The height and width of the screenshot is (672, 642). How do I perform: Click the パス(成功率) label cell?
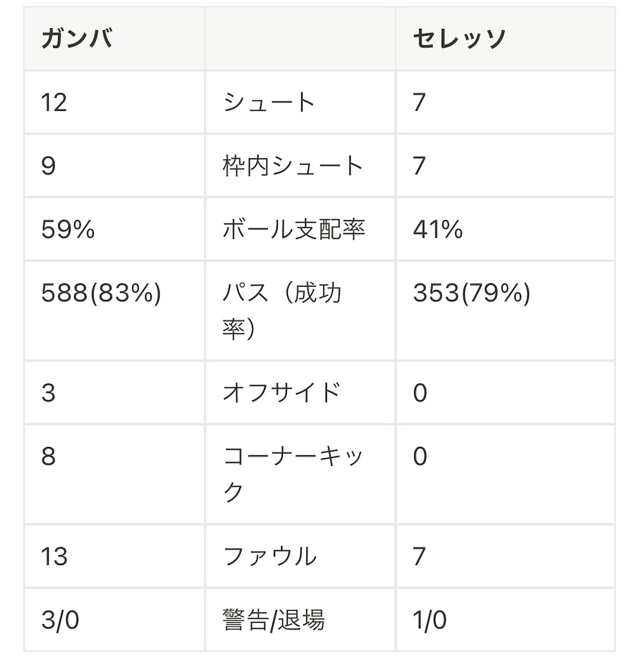(300, 310)
